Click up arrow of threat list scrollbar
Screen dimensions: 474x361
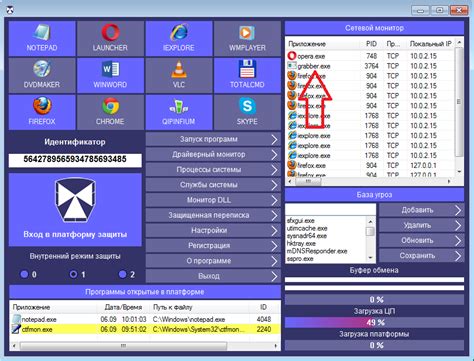coord(370,221)
